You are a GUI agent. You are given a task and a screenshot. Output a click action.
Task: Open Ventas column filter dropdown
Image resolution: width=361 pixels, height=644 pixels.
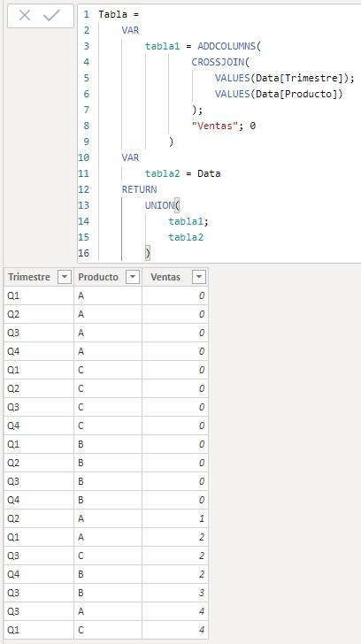(x=199, y=277)
